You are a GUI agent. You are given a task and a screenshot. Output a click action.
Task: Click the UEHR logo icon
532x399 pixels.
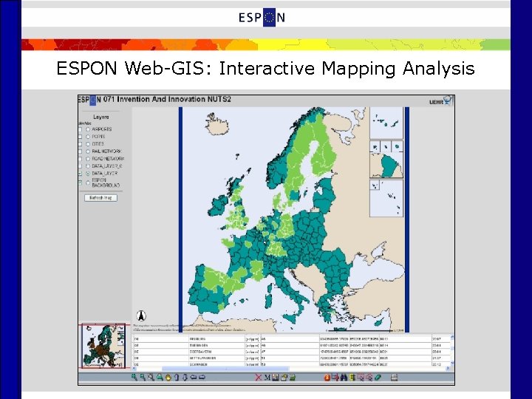pyautogui.click(x=441, y=100)
